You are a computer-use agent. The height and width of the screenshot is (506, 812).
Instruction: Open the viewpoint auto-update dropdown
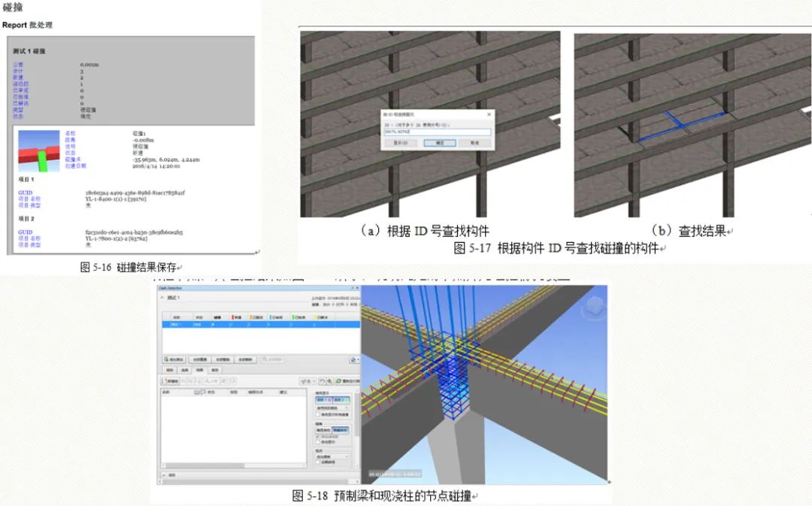coord(332,457)
